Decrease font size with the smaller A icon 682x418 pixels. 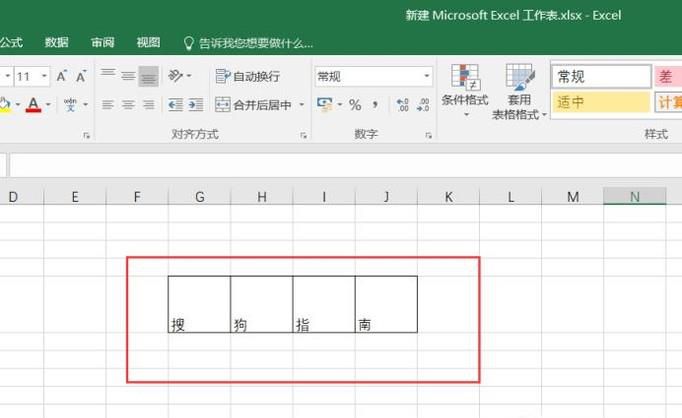80,77
